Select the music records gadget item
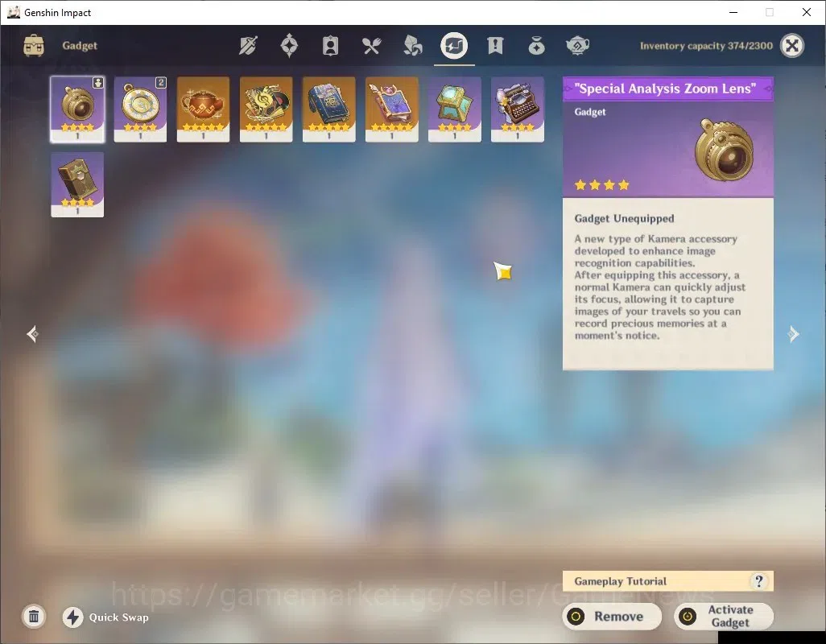This screenshot has height=644, width=826. (266, 109)
